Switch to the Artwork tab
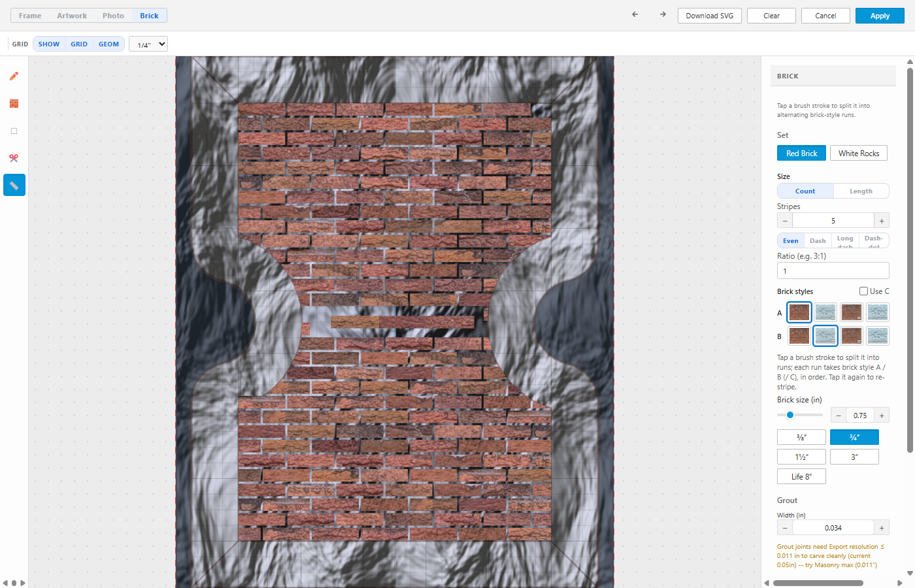 tap(72, 16)
